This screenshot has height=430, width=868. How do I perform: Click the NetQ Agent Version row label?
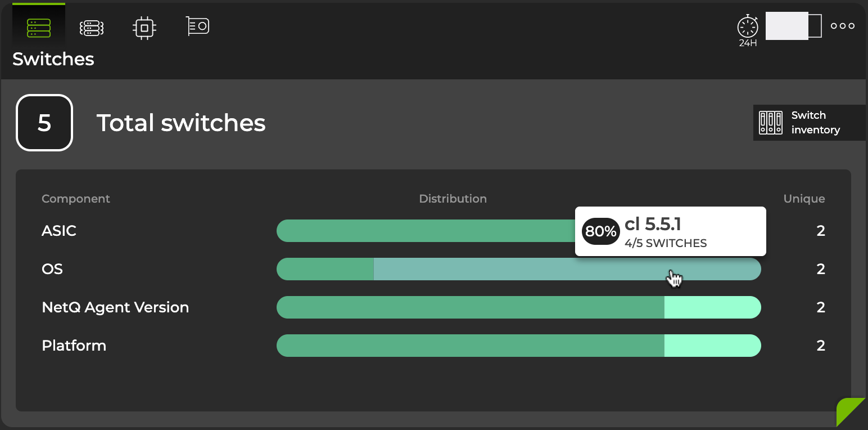point(115,307)
